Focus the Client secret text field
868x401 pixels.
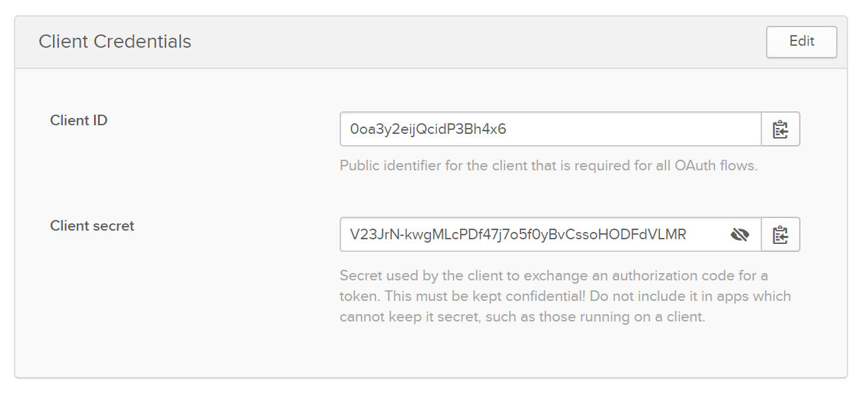coord(530,235)
